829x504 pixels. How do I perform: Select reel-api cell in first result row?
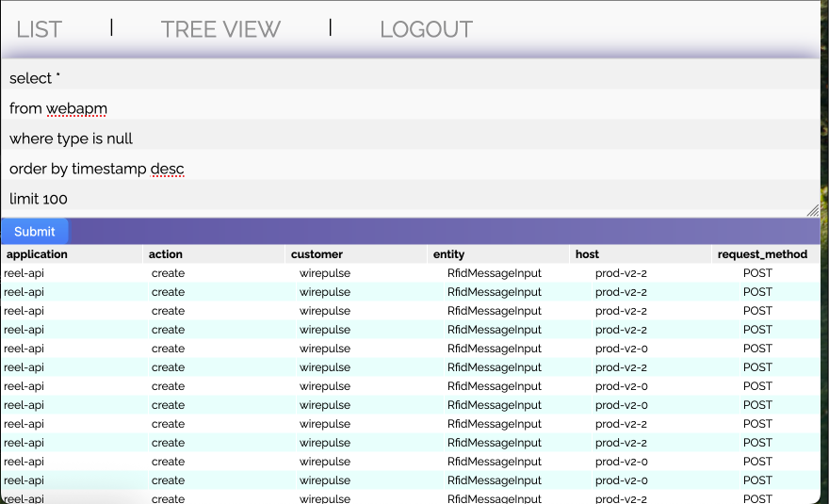[24, 273]
